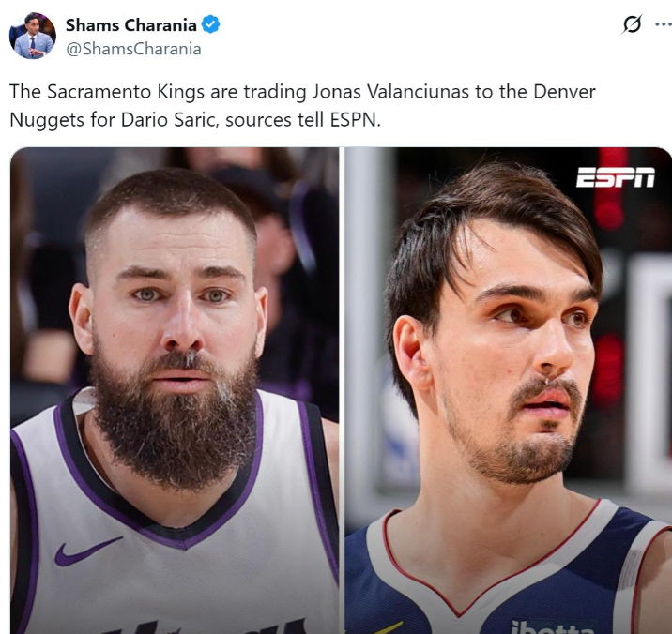
Task: Click the white divider between the two photos
Action: click(x=342, y=390)
